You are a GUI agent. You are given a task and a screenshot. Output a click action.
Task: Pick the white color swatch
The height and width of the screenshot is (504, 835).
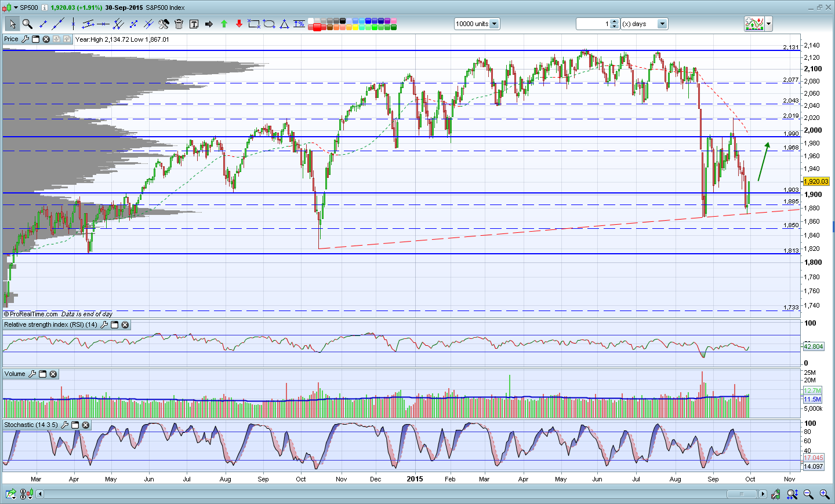[x=311, y=21]
